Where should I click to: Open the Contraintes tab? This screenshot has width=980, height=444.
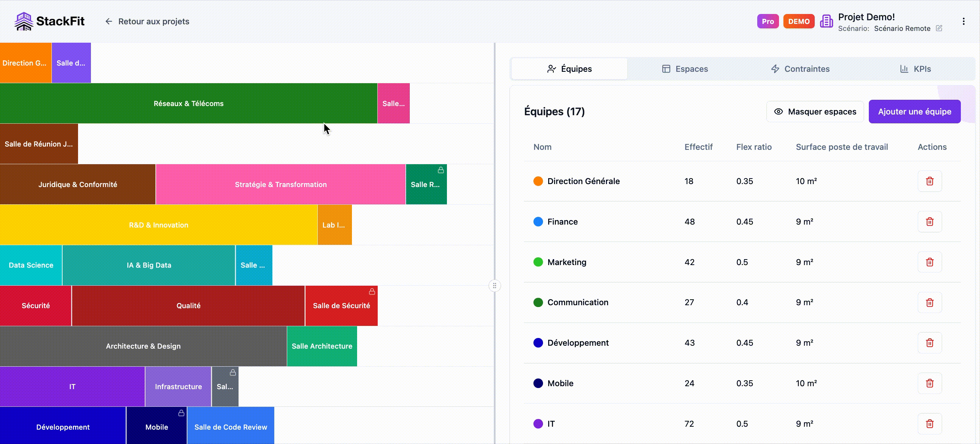coord(800,69)
